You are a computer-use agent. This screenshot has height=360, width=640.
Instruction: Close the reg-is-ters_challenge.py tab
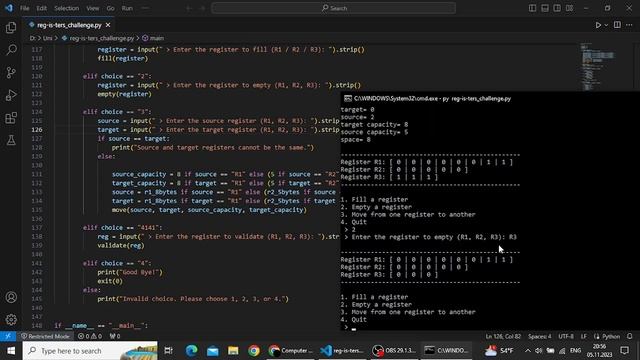108,25
